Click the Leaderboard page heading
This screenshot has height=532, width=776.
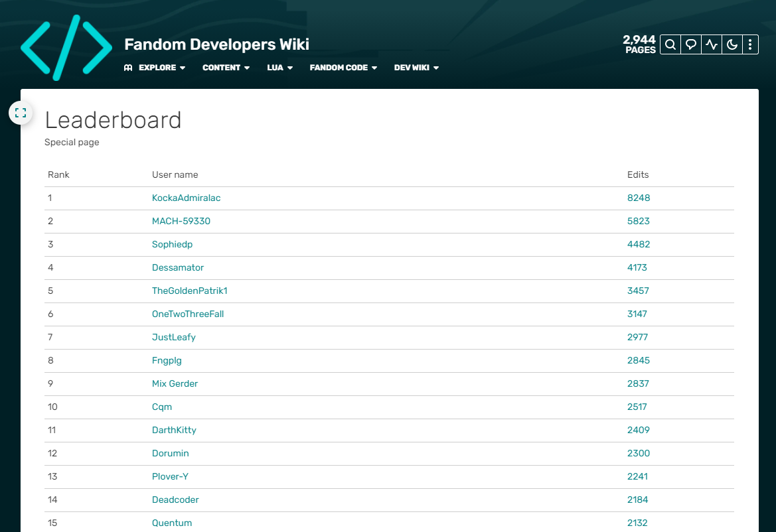(114, 120)
